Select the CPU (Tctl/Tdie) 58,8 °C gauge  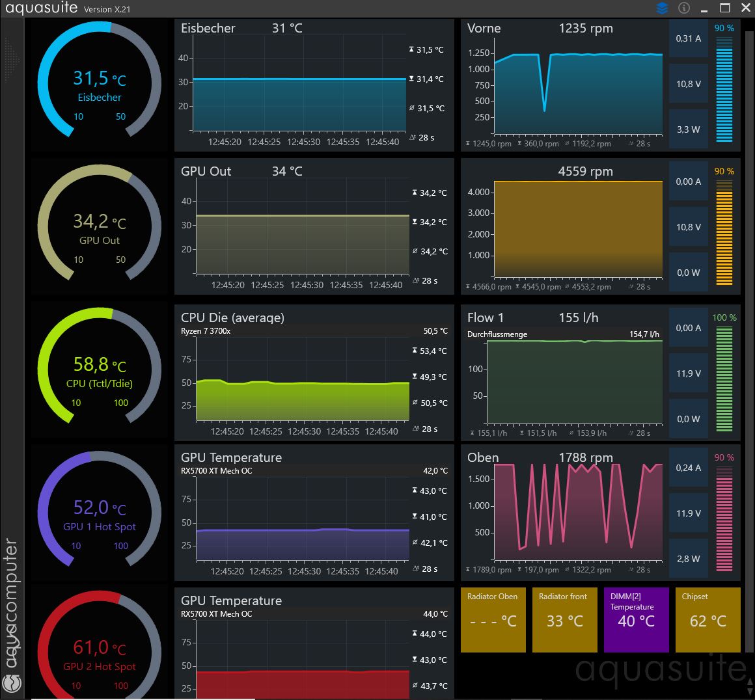[x=99, y=366]
